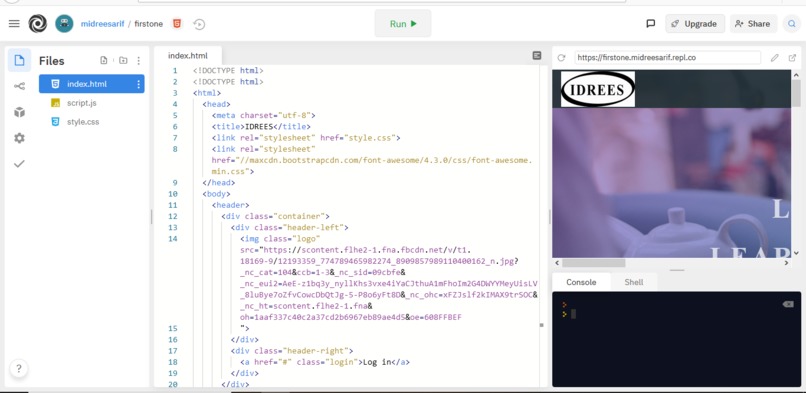The height and width of the screenshot is (393, 806).
Task: Click the Upgrade button
Action: click(x=695, y=24)
